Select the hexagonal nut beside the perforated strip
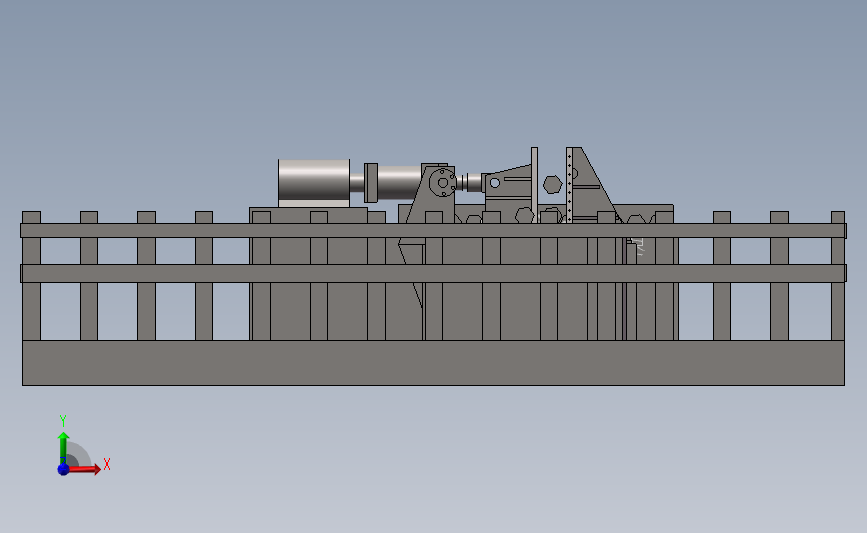This screenshot has height=533, width=867. [x=552, y=185]
